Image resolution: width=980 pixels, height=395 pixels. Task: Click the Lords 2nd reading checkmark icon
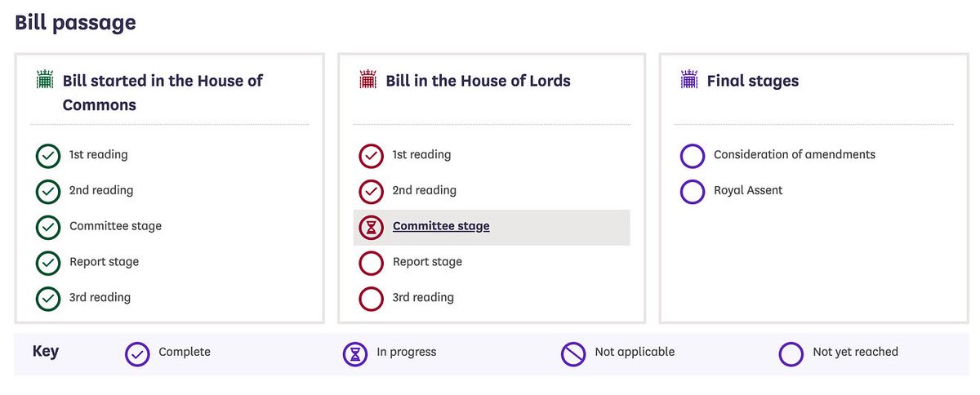[372, 191]
